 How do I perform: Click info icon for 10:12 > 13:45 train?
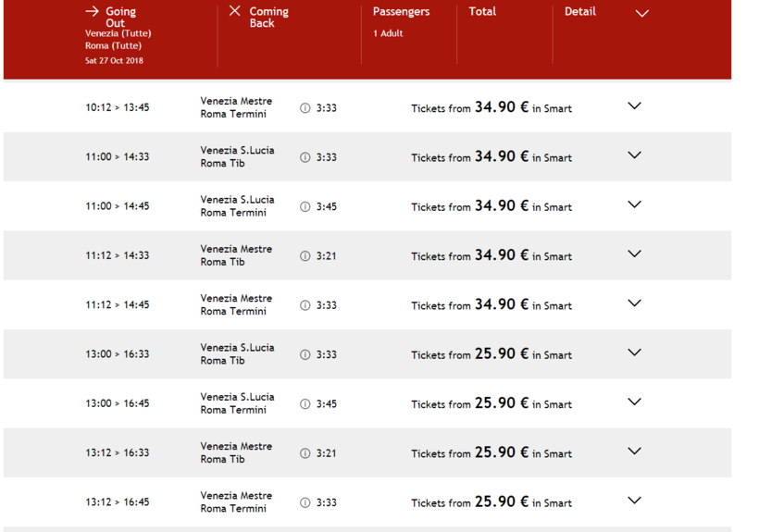click(305, 108)
